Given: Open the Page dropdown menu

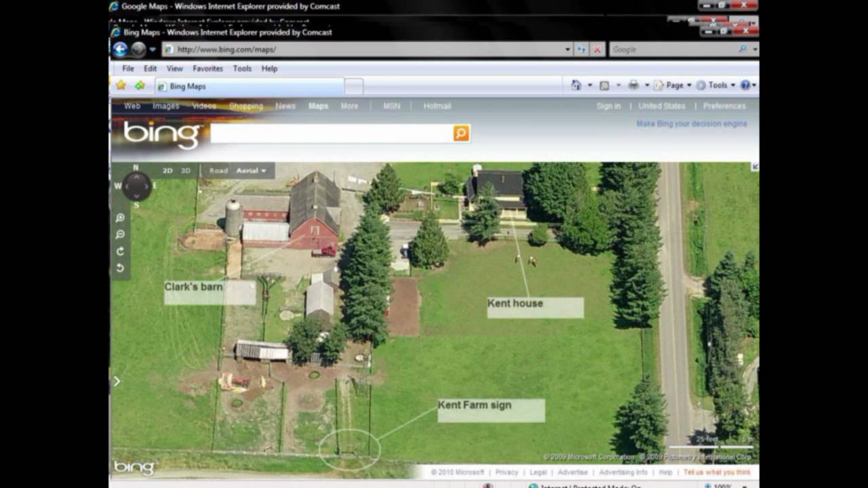Looking at the screenshot, I should pos(673,85).
